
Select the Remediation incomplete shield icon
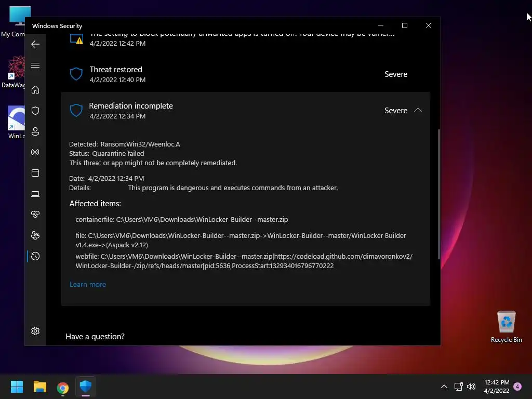click(76, 110)
